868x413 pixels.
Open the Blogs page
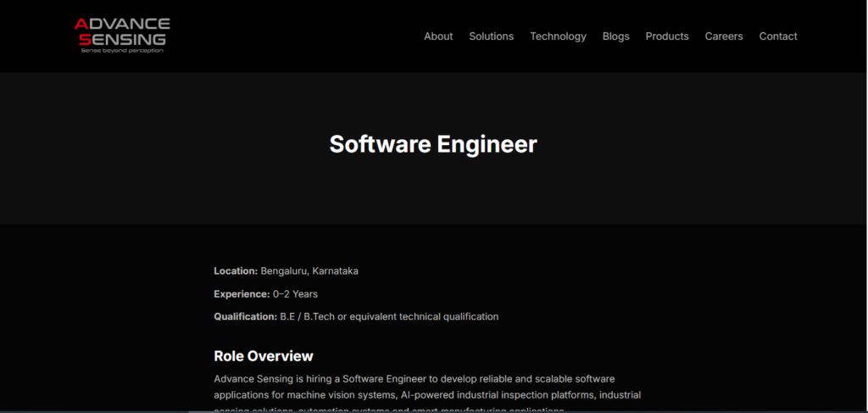(x=616, y=36)
